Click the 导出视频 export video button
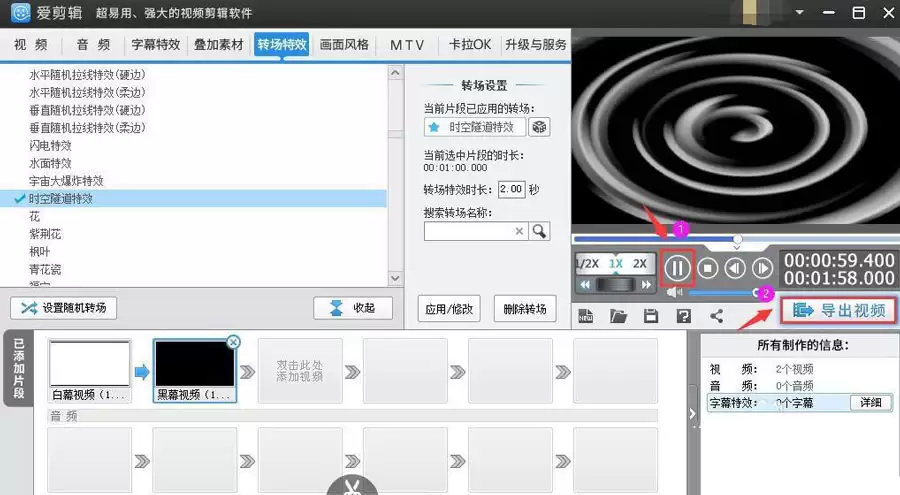Viewport: 900px width, 495px height. point(839,311)
